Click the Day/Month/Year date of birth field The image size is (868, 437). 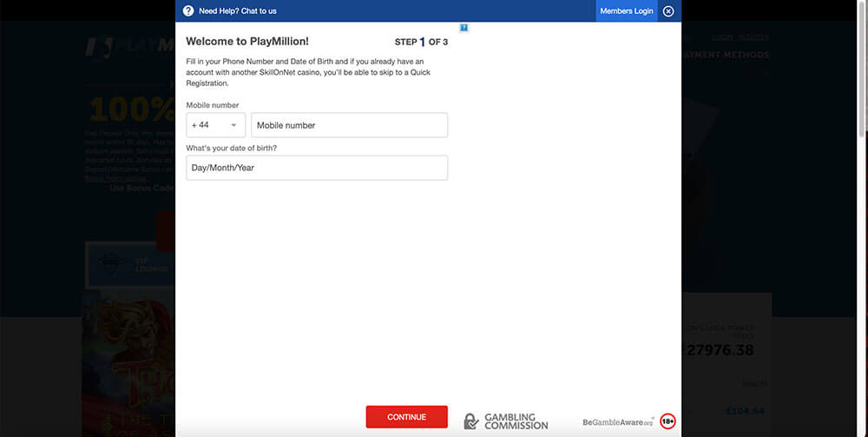tap(317, 168)
